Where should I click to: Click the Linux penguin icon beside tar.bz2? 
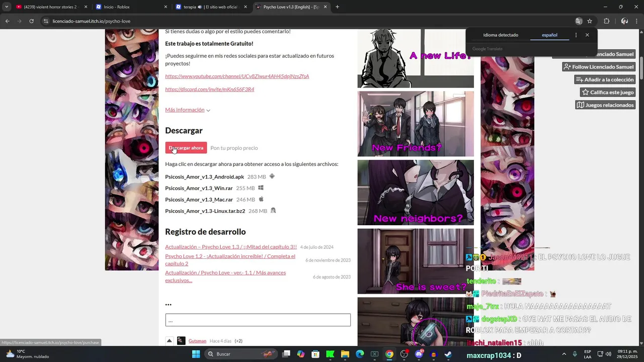click(273, 211)
